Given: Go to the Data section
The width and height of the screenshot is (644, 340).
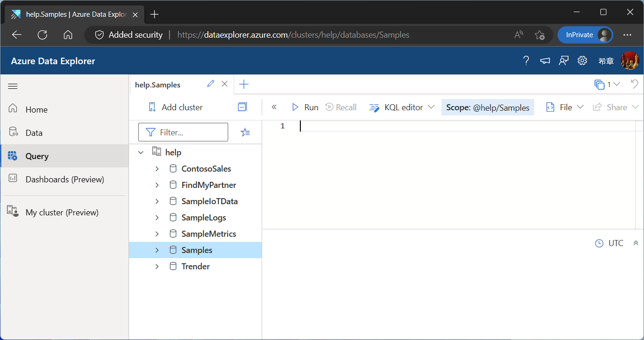Looking at the screenshot, I should pos(64,133).
